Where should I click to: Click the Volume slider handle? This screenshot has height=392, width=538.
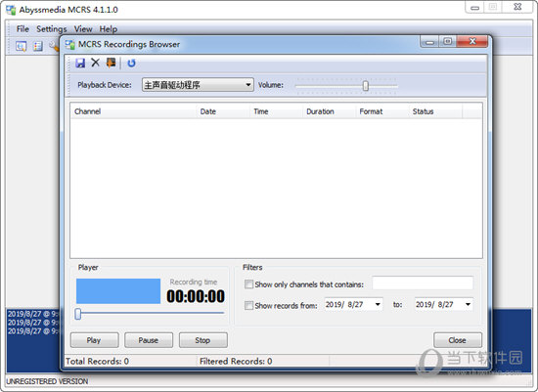[366, 85]
